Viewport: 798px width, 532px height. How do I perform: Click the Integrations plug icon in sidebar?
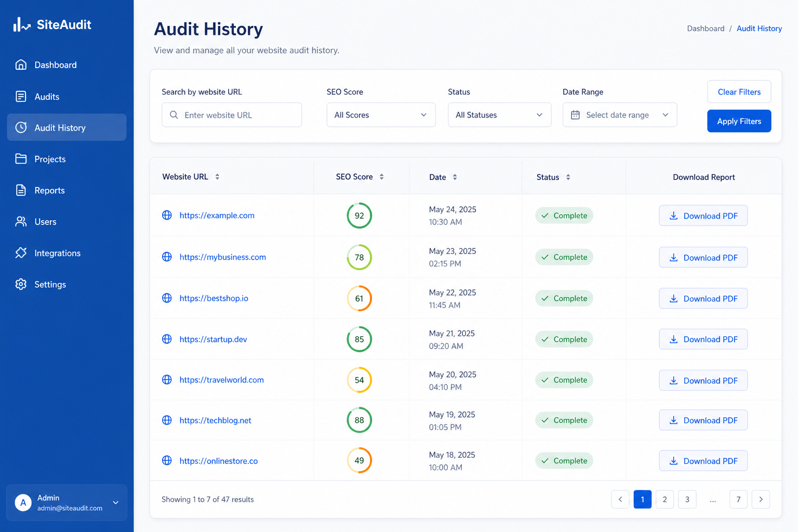pyautogui.click(x=21, y=253)
